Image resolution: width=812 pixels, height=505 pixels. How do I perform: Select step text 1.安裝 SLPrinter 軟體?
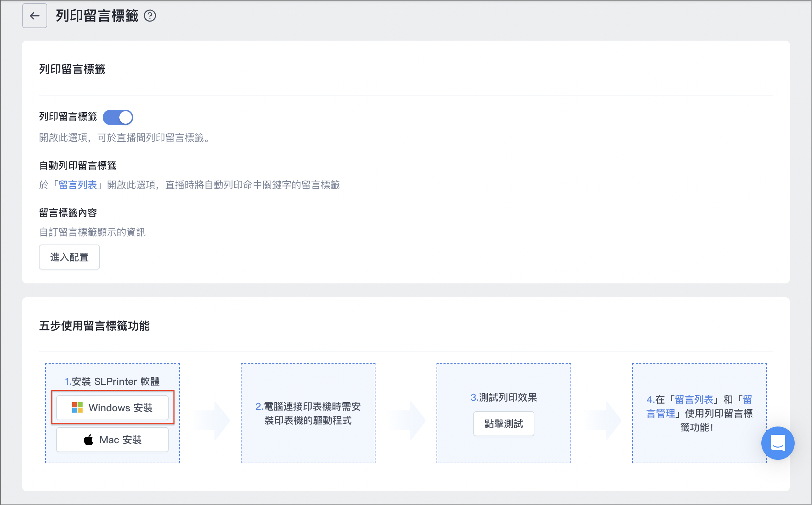click(x=112, y=381)
